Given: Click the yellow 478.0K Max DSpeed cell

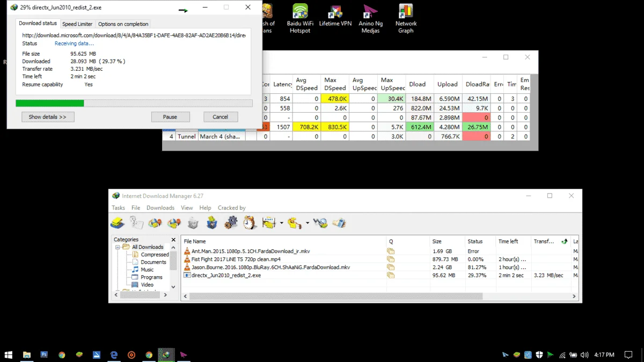Looking at the screenshot, I should [x=335, y=99].
